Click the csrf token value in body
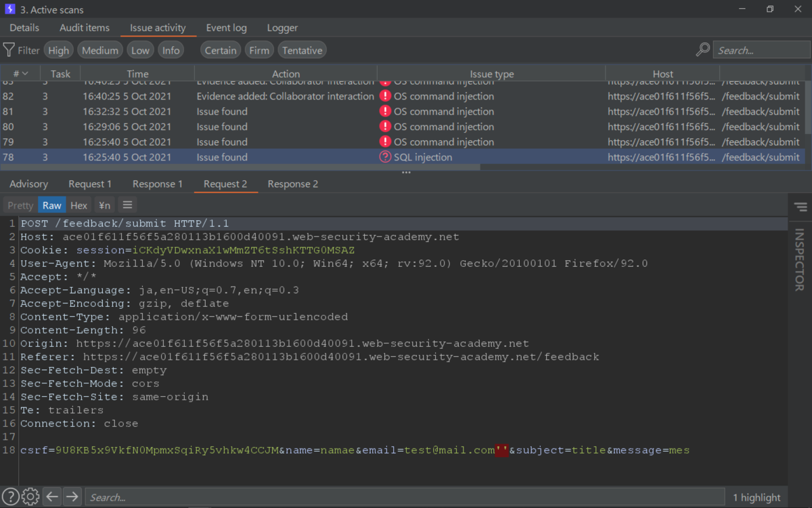 pyautogui.click(x=167, y=450)
